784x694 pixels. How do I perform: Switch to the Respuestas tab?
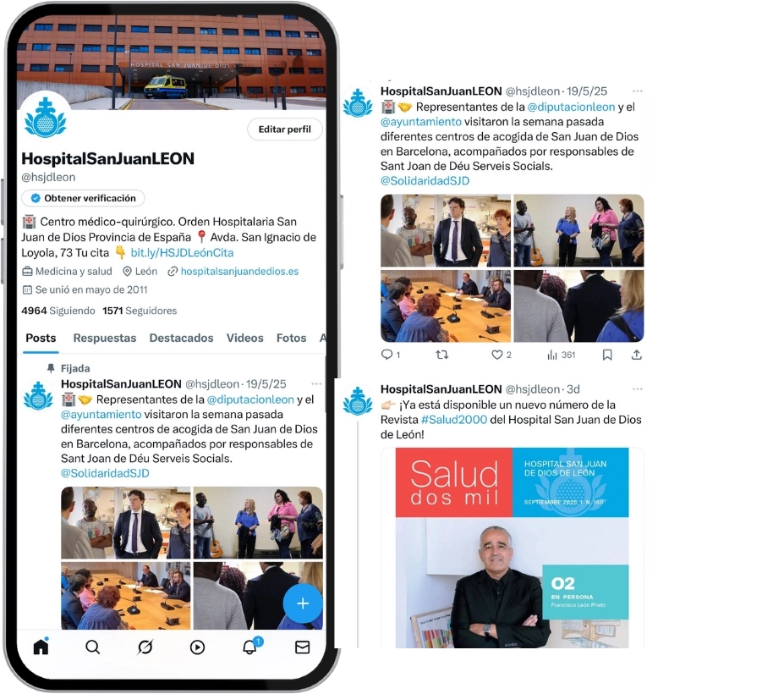pos(105,339)
